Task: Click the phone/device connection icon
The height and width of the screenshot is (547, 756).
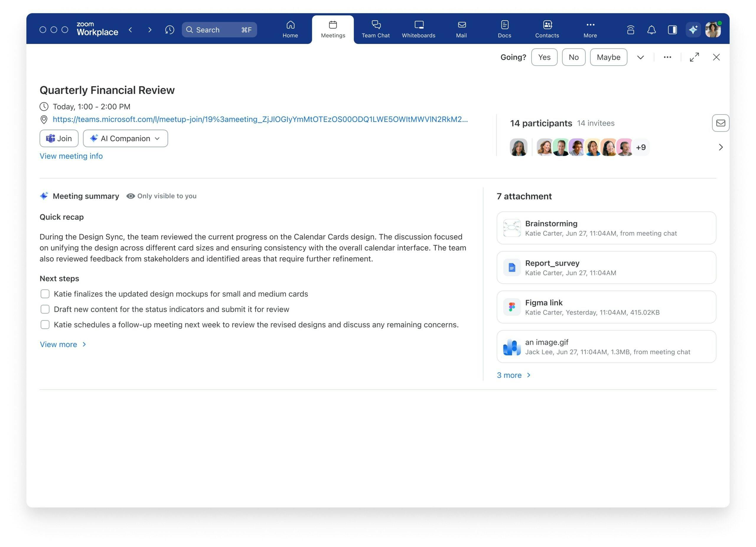Action: click(630, 30)
